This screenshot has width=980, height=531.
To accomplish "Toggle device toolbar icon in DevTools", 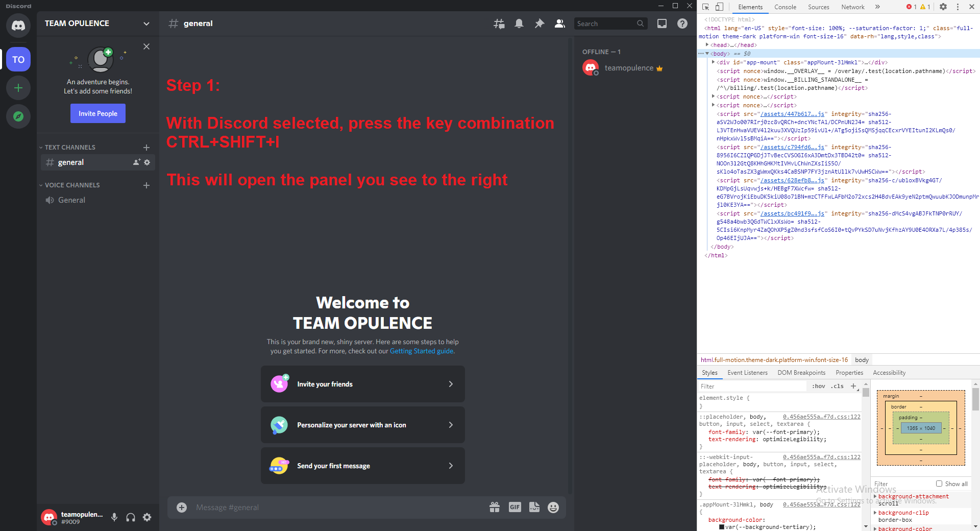I will (x=719, y=7).
